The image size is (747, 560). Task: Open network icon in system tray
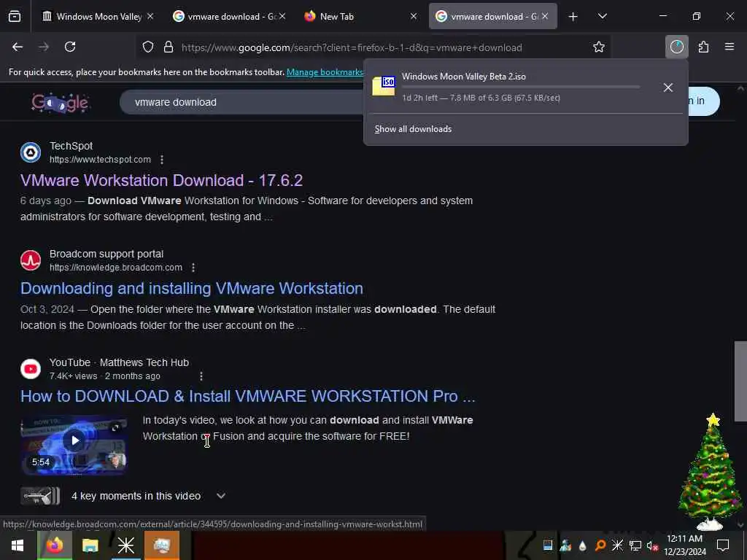coord(635,545)
